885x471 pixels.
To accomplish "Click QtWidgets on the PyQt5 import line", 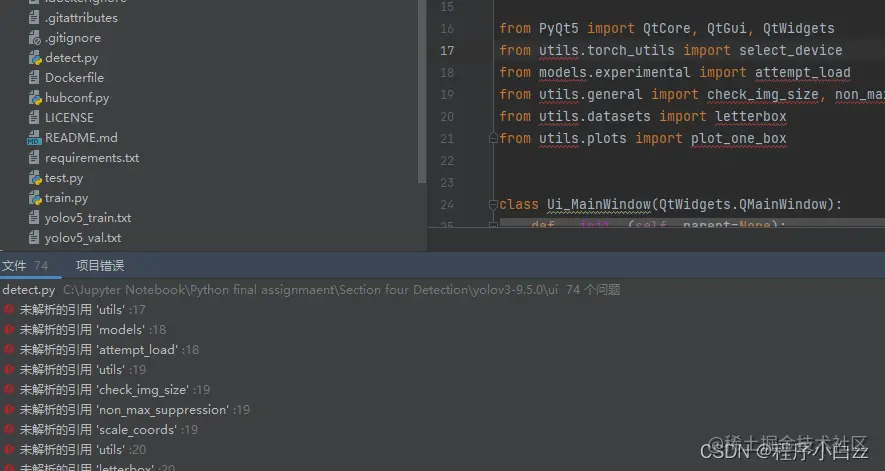I will coord(799,28).
